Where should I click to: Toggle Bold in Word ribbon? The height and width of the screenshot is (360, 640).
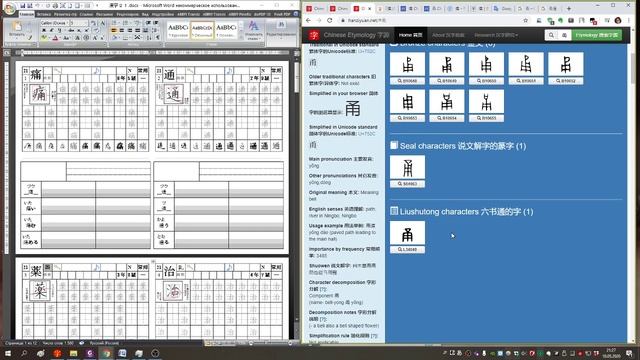[x=44, y=30]
